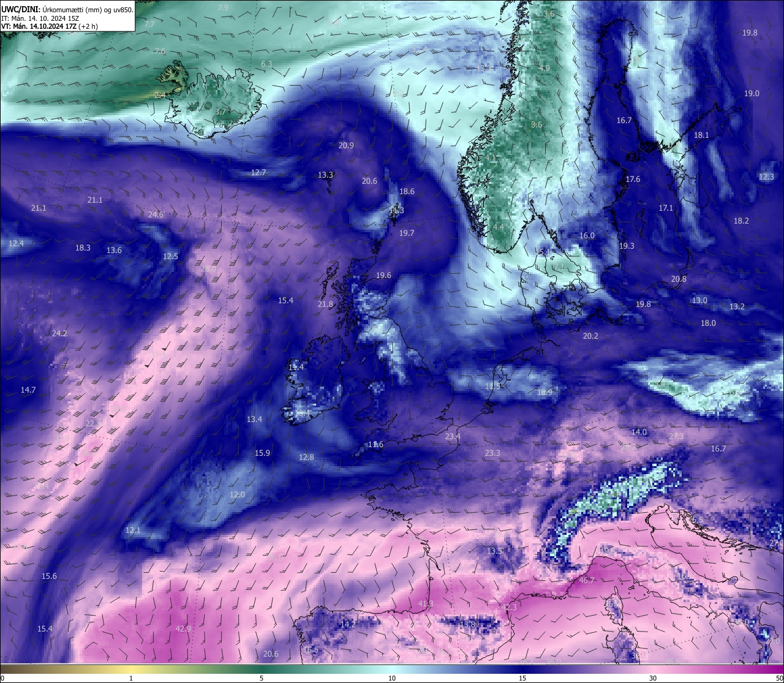Click the map value 23.4
This screenshot has height=683, width=784.
coord(453,436)
